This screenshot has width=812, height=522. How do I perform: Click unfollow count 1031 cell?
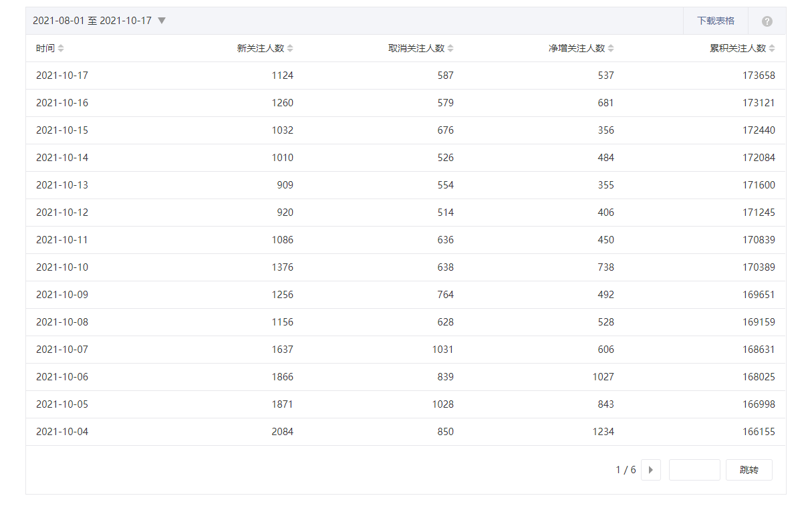pyautogui.click(x=442, y=350)
